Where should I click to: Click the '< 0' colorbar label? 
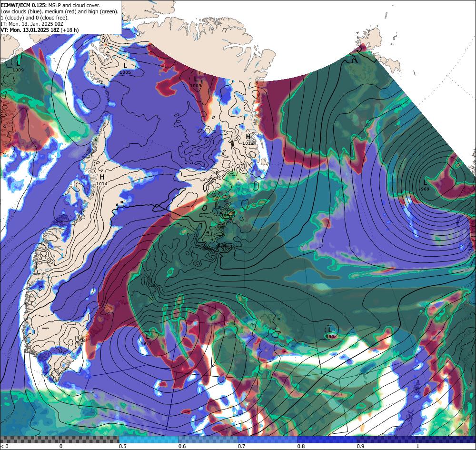coord(5,446)
